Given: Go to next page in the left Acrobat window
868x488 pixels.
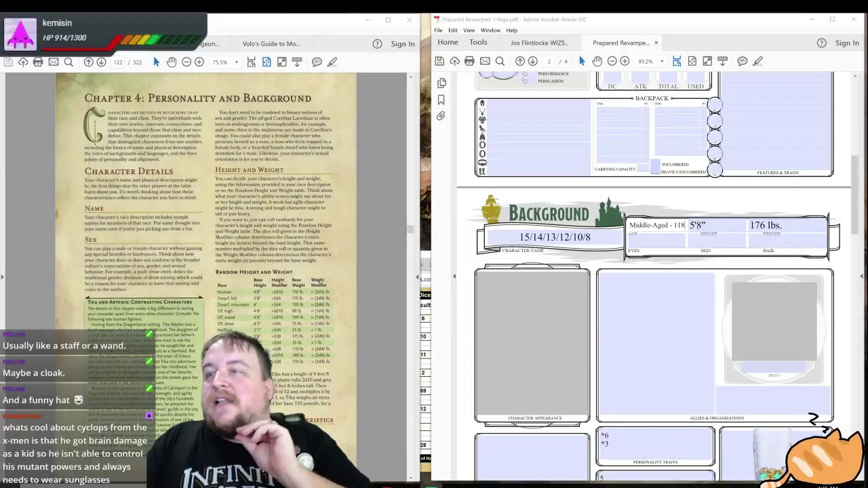Looking at the screenshot, I should tap(101, 62).
